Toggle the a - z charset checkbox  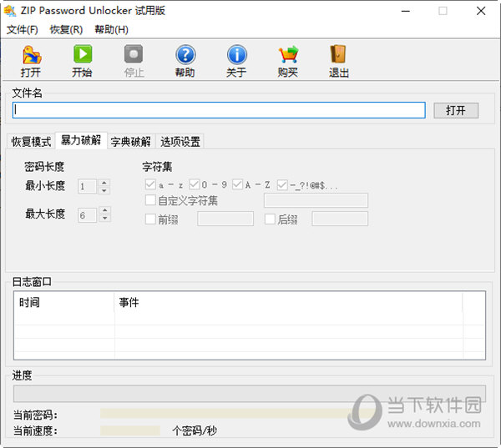click(x=150, y=184)
